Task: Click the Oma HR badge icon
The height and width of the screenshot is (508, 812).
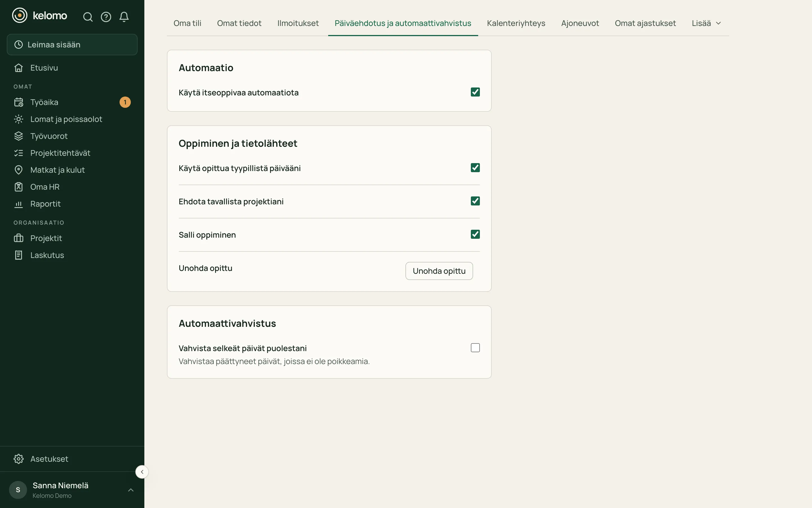Action: tap(18, 187)
